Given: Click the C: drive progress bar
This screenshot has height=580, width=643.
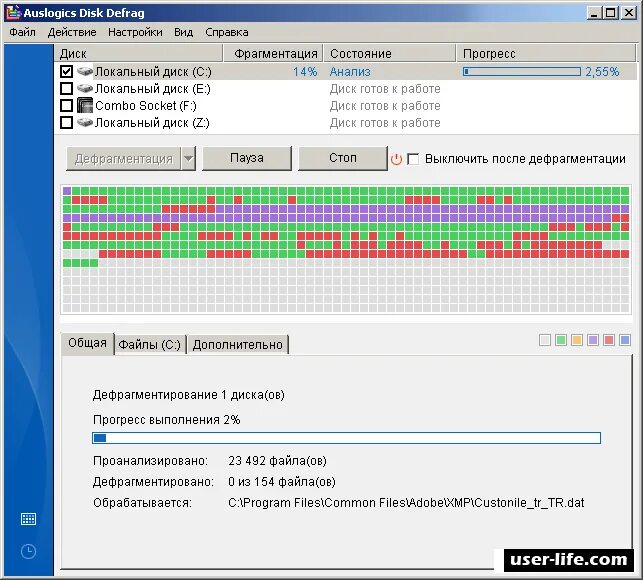Looking at the screenshot, I should (522, 72).
